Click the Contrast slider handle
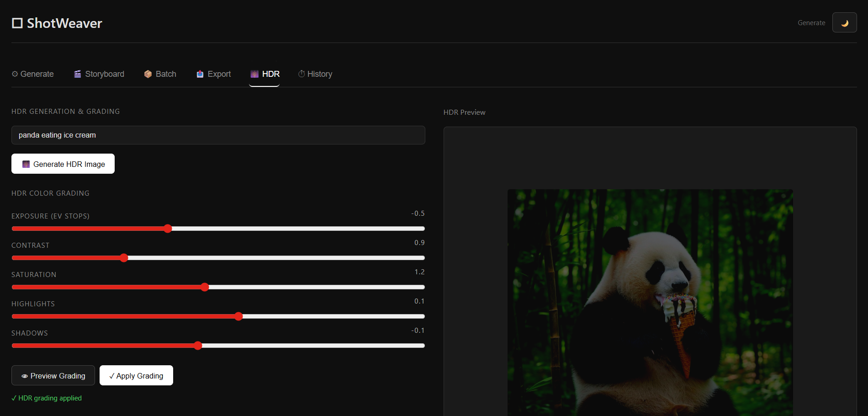The height and width of the screenshot is (416, 868). pos(124,258)
